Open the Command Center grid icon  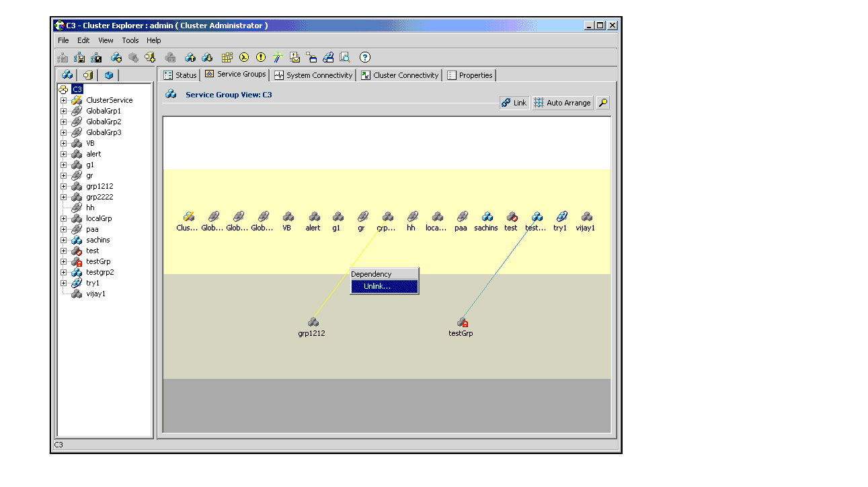click(x=227, y=58)
